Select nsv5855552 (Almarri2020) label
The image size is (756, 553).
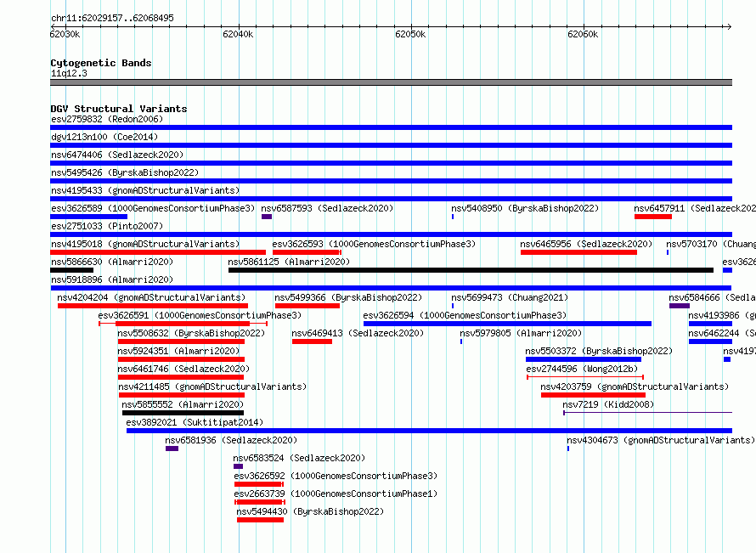(x=183, y=404)
